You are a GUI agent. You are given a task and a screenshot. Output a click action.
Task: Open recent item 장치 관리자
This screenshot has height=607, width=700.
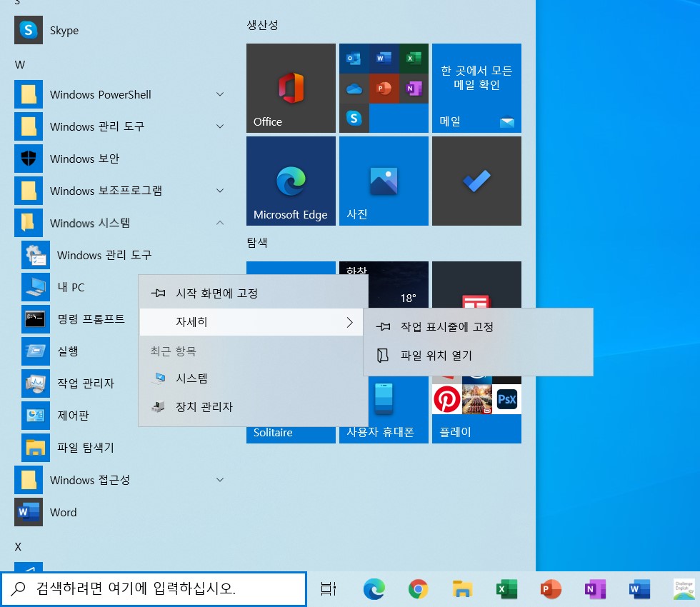coord(253,406)
